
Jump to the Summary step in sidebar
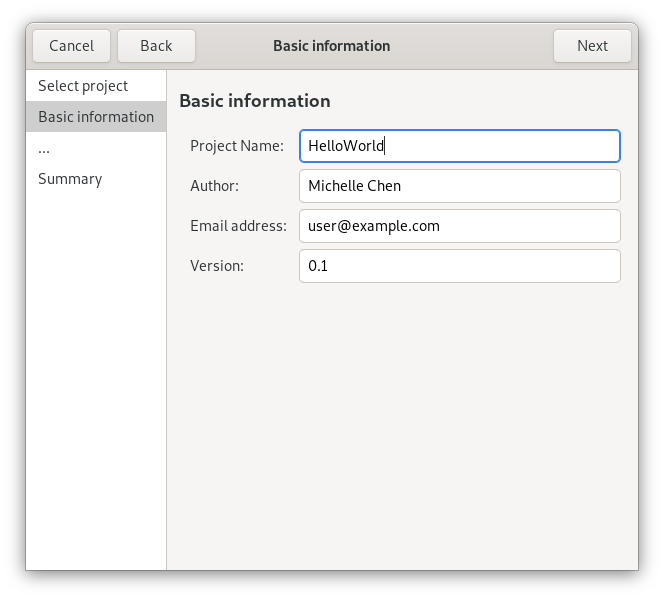pos(70,179)
